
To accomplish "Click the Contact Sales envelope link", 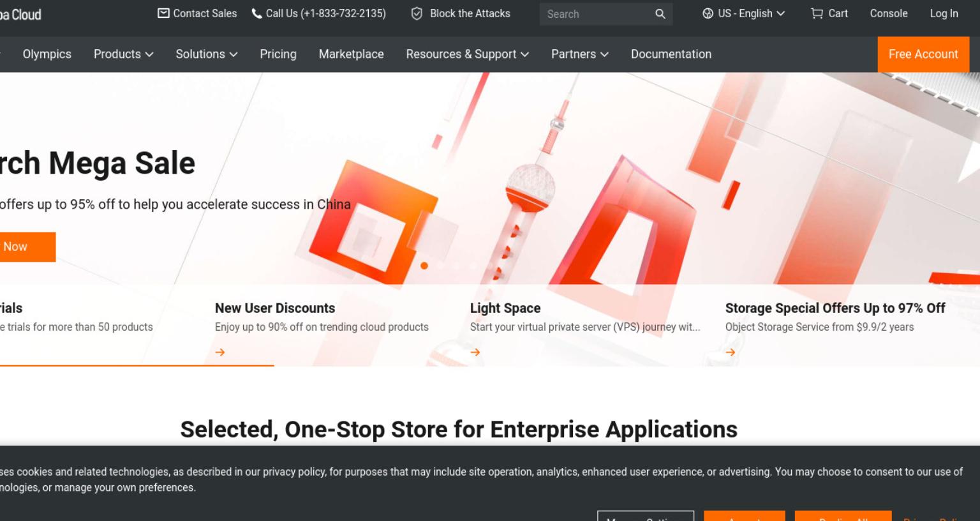I will coord(197,13).
